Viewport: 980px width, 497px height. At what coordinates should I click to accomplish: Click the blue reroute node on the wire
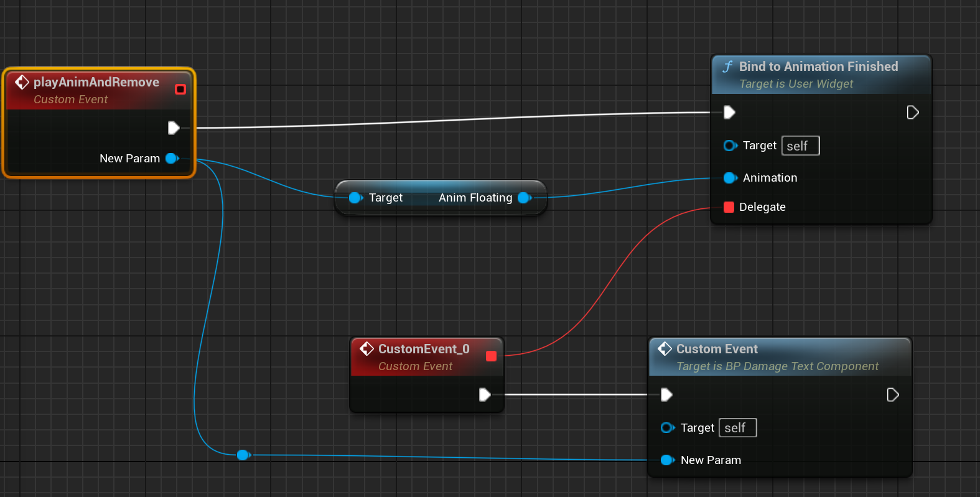pyautogui.click(x=243, y=455)
